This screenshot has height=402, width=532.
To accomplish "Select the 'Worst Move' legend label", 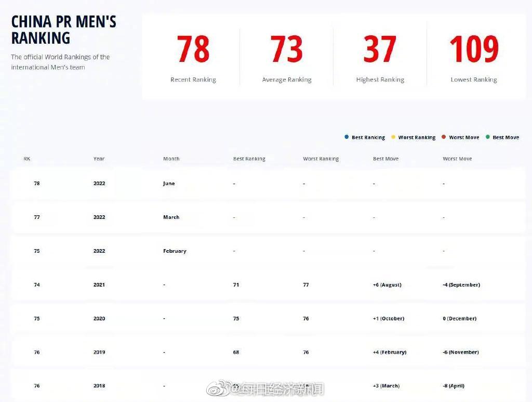I will click(x=464, y=137).
